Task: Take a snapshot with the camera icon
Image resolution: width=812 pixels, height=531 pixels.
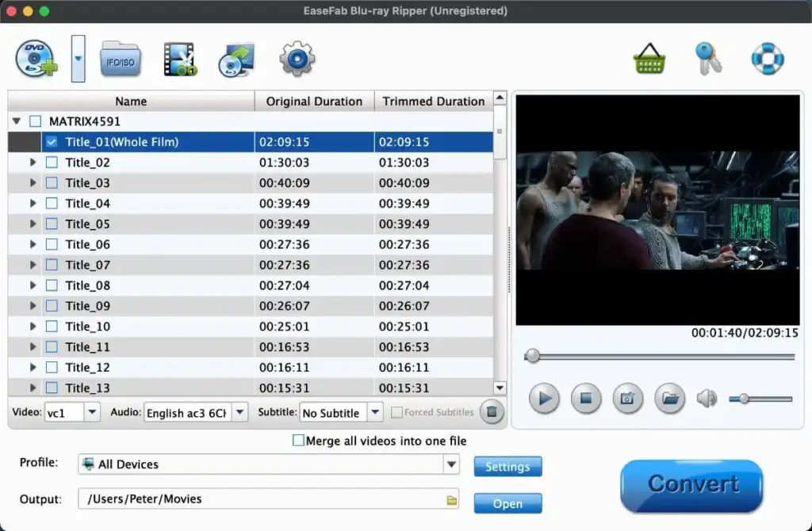Action: 628,399
